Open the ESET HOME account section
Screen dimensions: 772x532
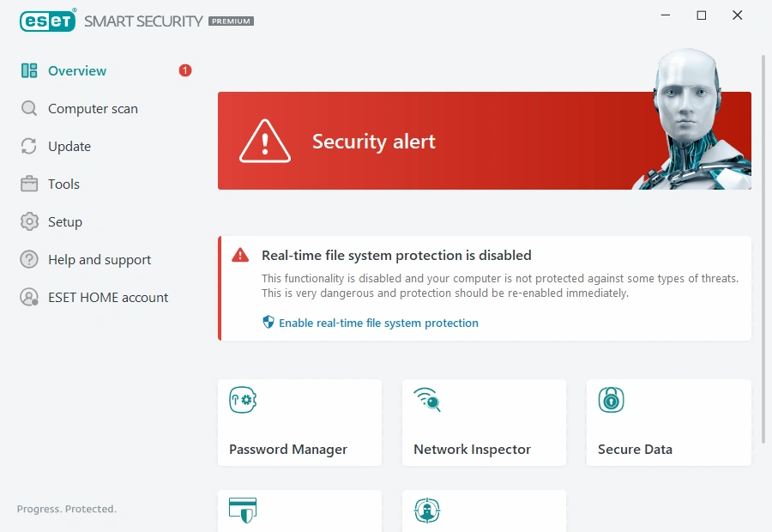[106, 297]
